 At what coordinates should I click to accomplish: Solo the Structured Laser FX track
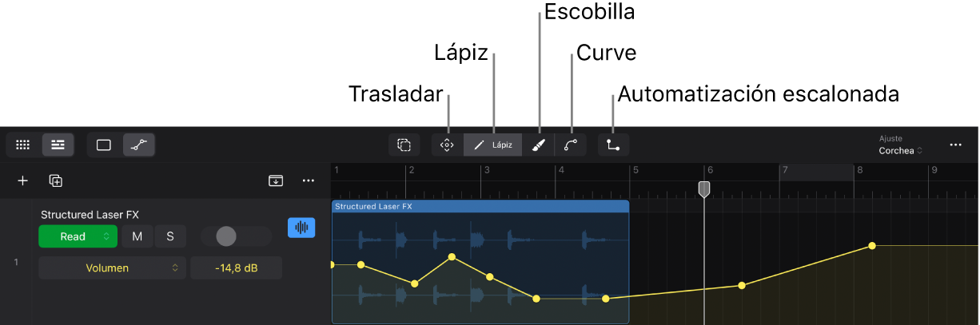(x=170, y=236)
